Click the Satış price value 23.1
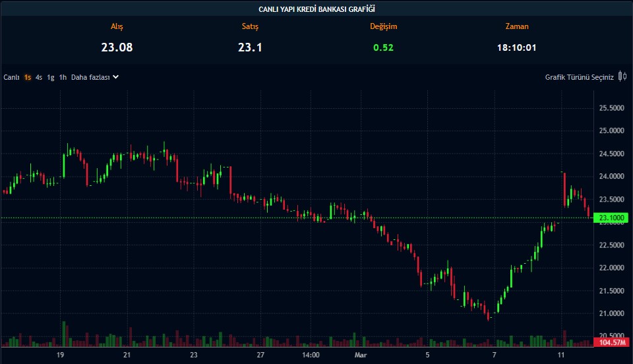 pos(250,47)
